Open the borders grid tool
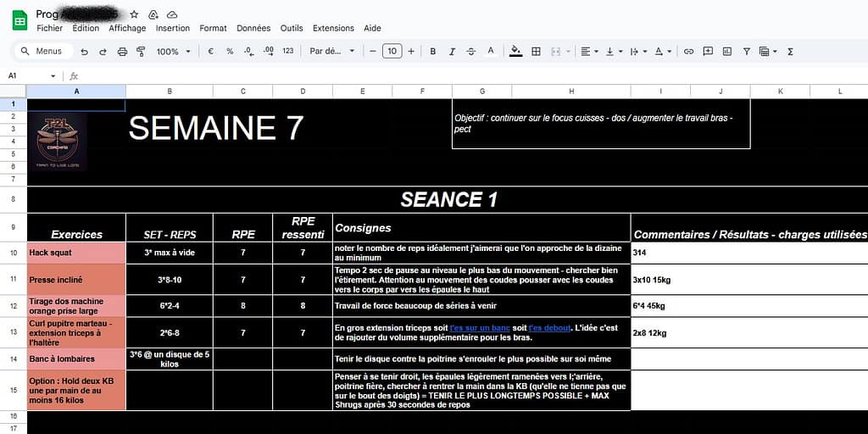This screenshot has height=434, width=868. click(x=536, y=52)
